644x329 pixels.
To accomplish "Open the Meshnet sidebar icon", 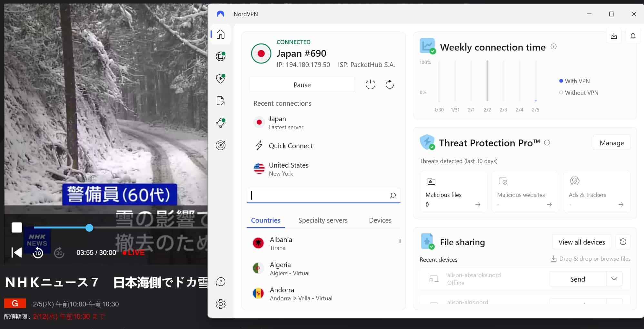I will [x=221, y=123].
